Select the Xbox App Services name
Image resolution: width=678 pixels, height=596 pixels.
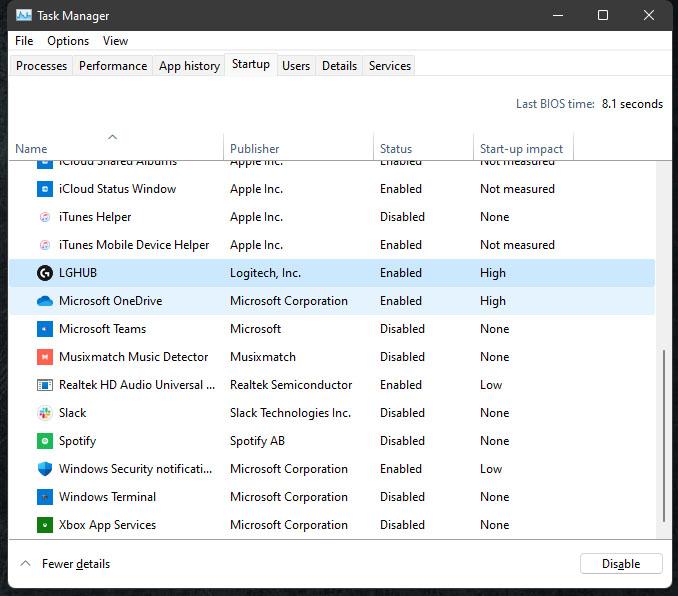click(x=108, y=525)
